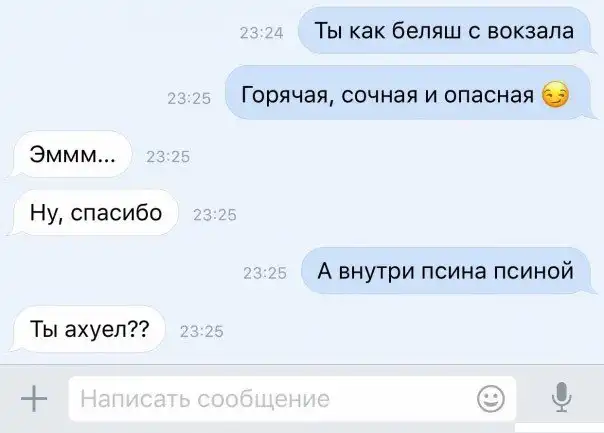
Task: Click the timestamp next to "Ну, спасибо"
Action: tap(215, 215)
